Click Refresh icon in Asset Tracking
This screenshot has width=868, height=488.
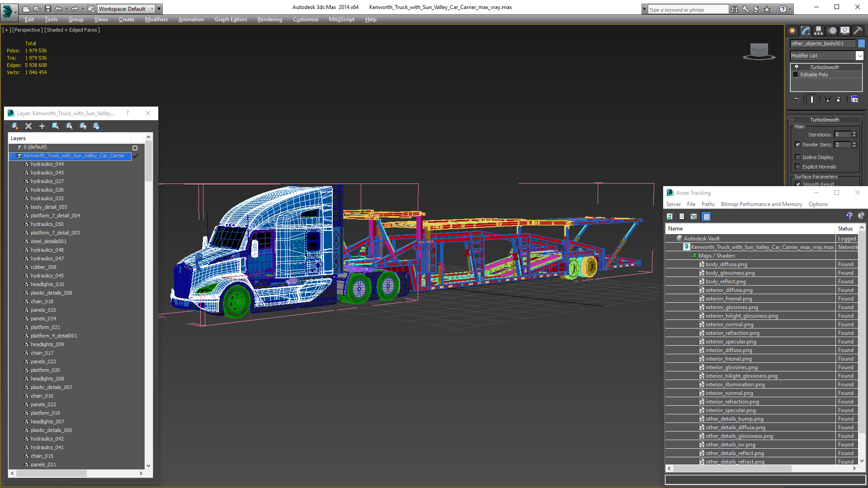pyautogui.click(x=670, y=217)
